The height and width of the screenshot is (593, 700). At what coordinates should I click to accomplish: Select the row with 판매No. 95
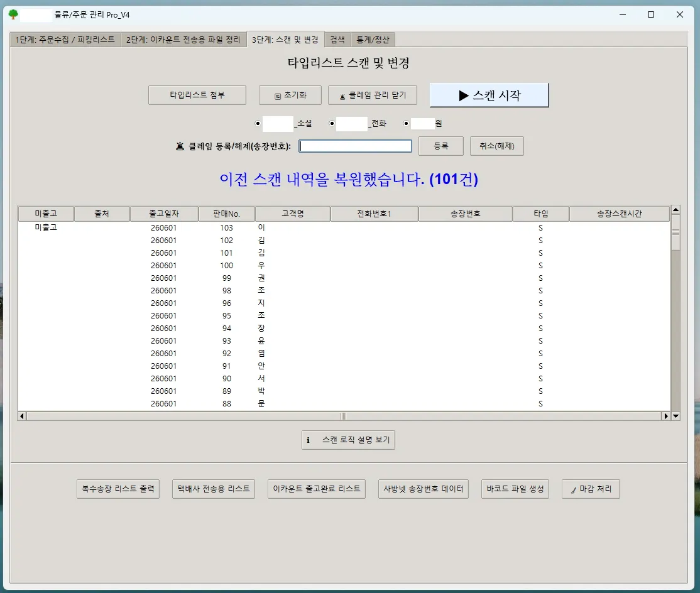(x=344, y=315)
